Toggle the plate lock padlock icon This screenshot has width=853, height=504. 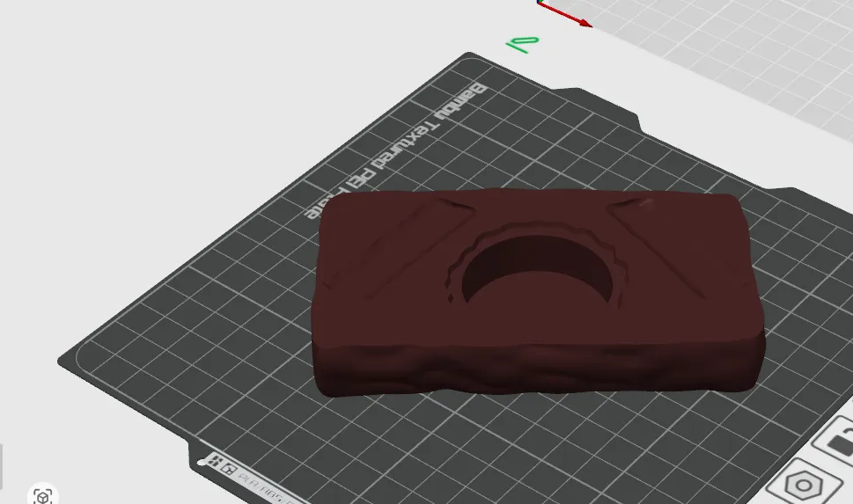click(838, 441)
